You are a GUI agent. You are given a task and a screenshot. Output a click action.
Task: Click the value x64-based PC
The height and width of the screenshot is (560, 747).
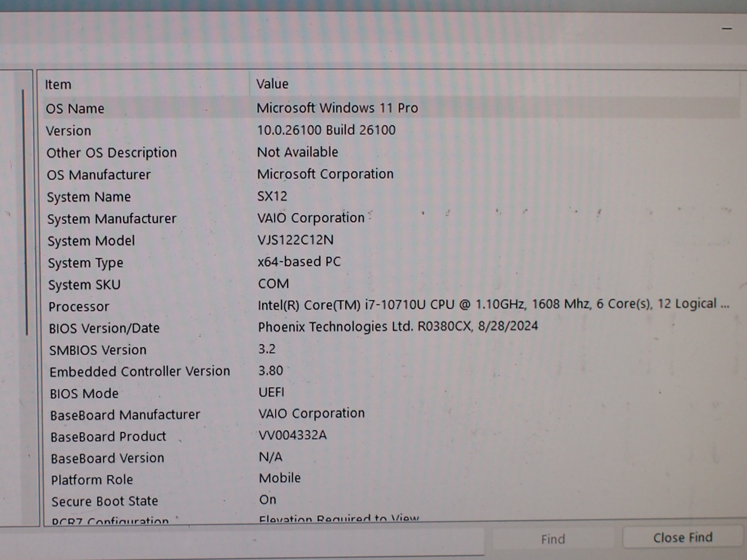(299, 261)
